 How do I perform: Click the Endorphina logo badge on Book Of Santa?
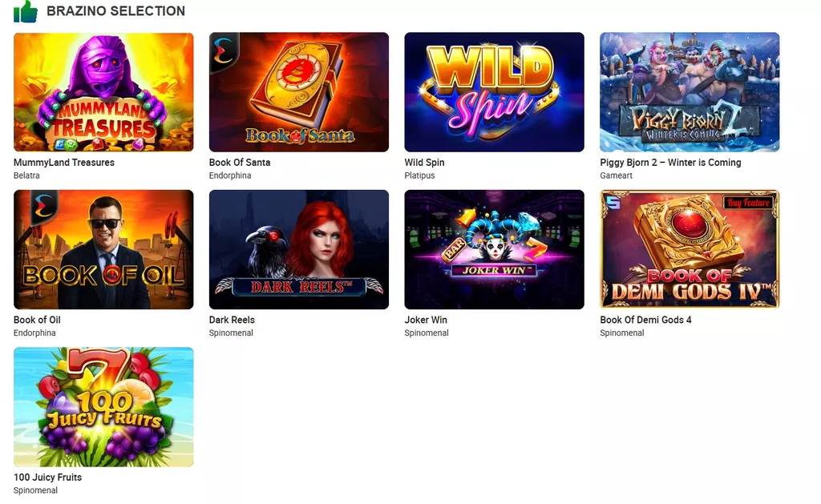coord(223,51)
